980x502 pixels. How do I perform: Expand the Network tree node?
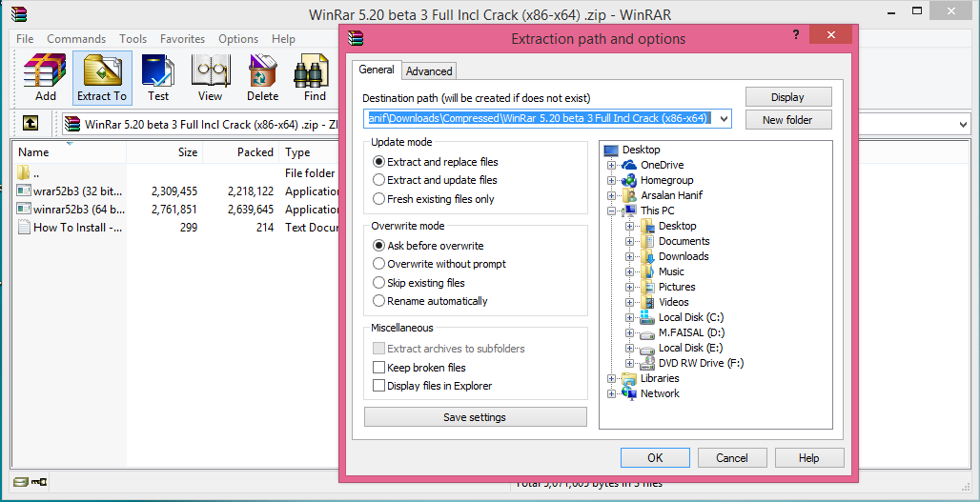(611, 393)
